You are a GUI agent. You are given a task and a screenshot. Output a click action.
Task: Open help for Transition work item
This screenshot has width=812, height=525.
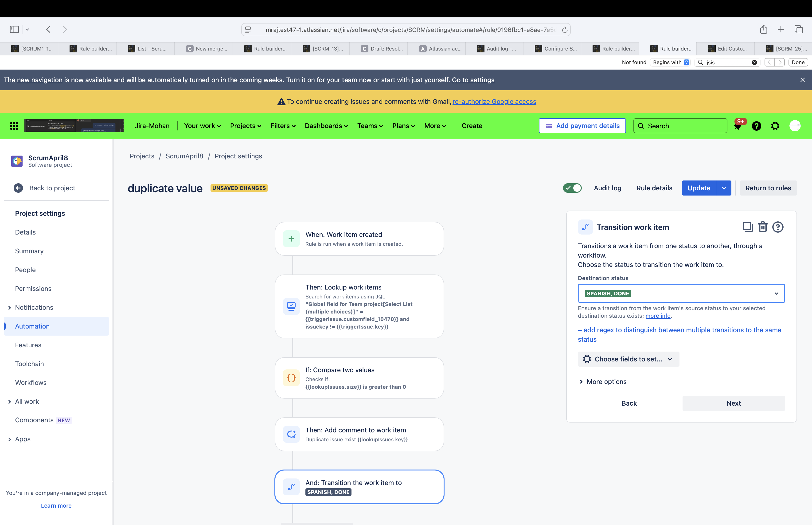pyautogui.click(x=778, y=227)
